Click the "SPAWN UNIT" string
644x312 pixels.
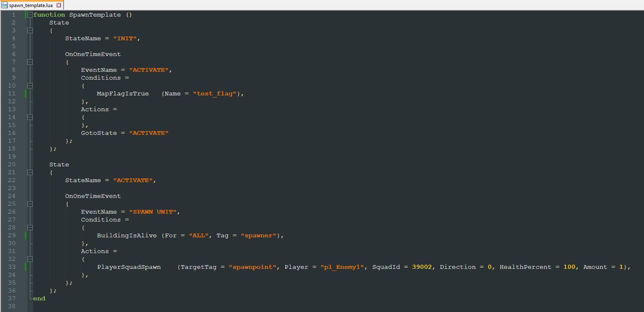[x=153, y=212]
